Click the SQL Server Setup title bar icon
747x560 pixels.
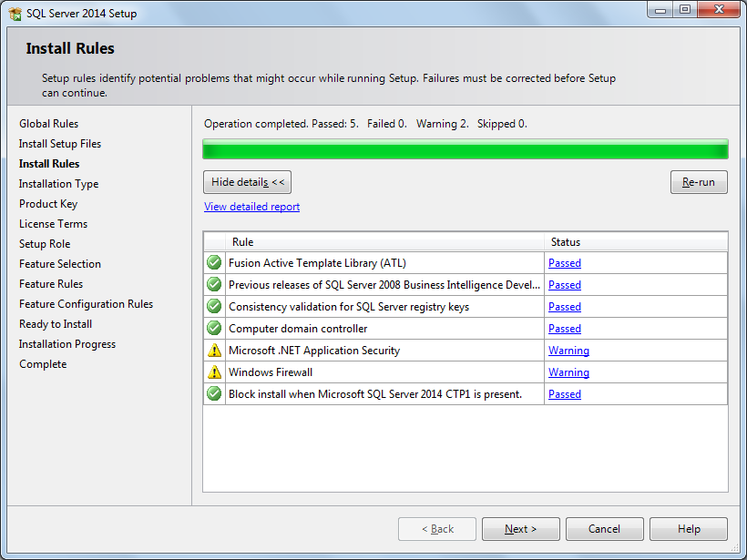[x=15, y=14]
